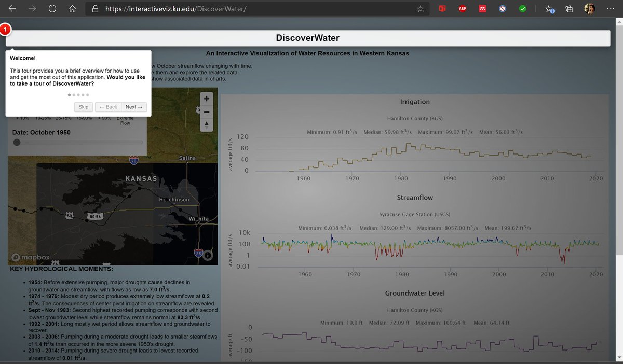
Task: Open the LastPass extension icon
Action: click(482, 8)
